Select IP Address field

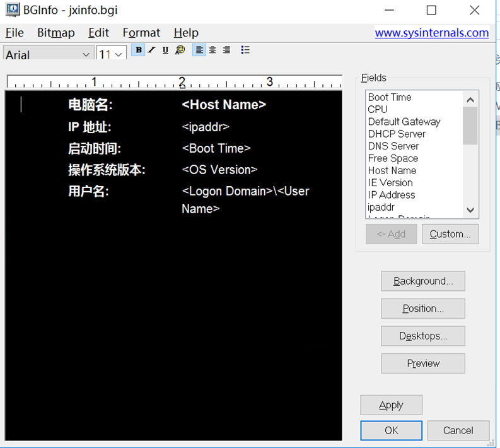point(392,194)
